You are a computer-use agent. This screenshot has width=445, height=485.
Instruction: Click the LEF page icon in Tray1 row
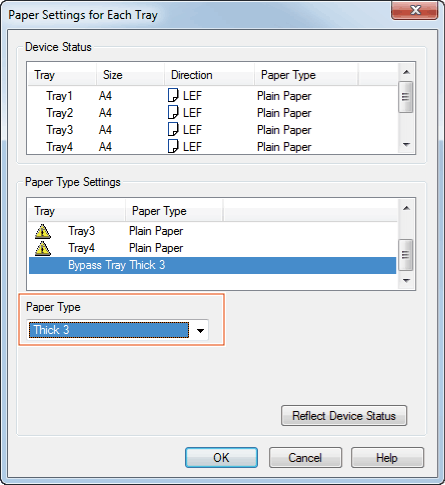coord(173,96)
